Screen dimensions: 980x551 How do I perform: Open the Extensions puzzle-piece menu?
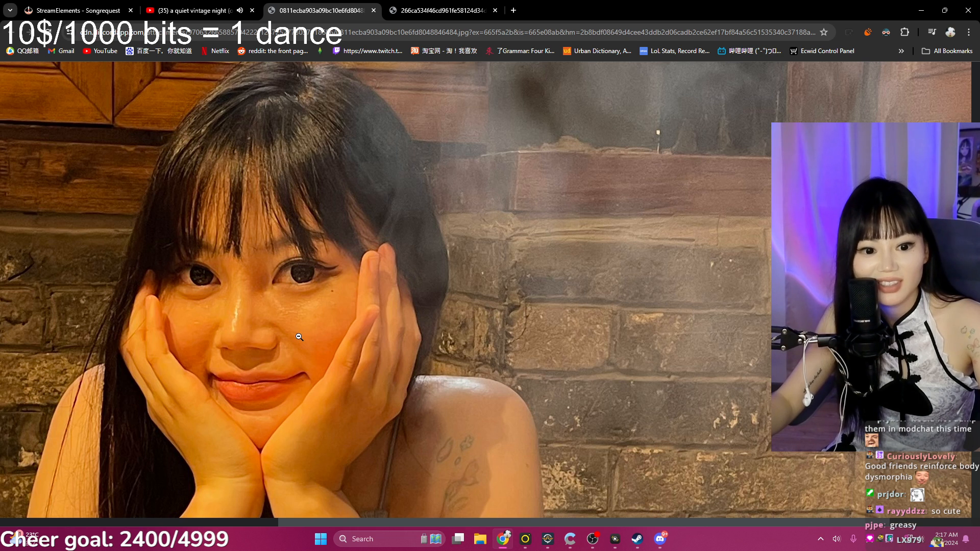(x=904, y=32)
